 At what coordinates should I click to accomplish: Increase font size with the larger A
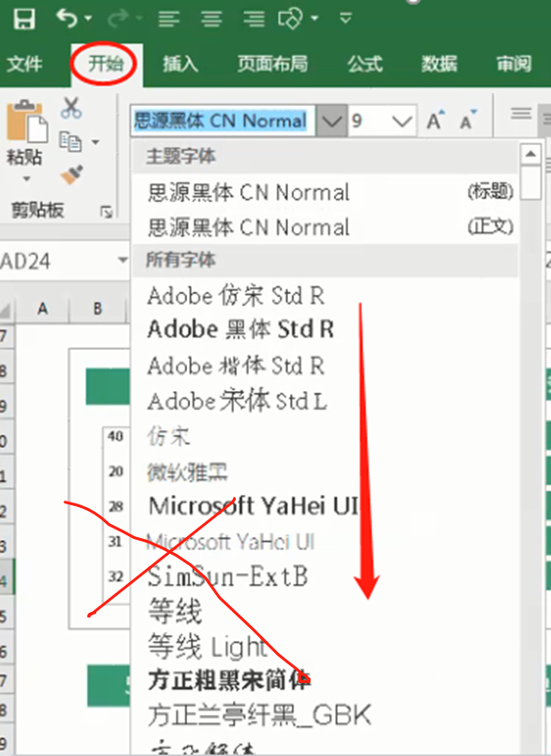pyautogui.click(x=435, y=120)
